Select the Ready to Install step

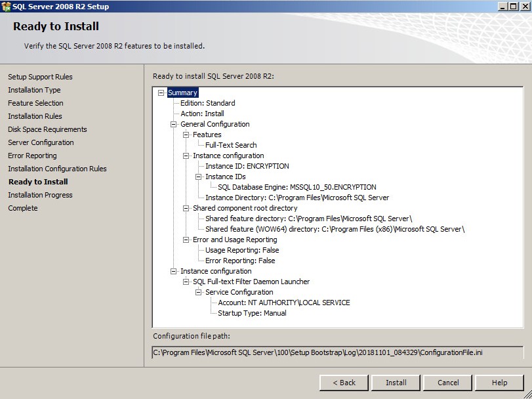38,182
